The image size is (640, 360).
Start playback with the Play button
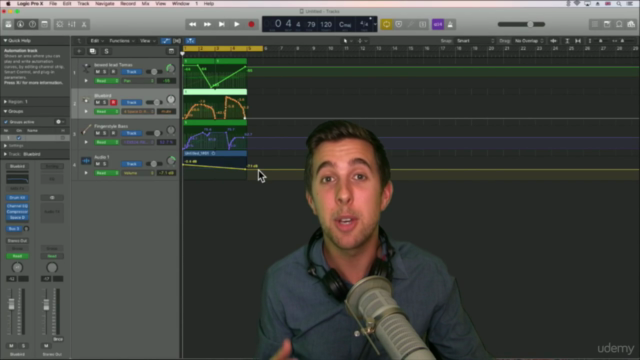point(237,24)
